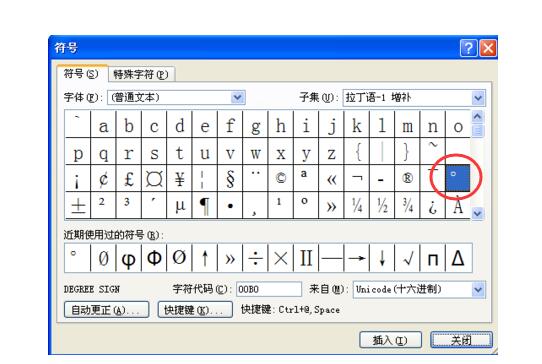
Task: Pick the cent ¢ symbol
Action: pyautogui.click(x=103, y=178)
